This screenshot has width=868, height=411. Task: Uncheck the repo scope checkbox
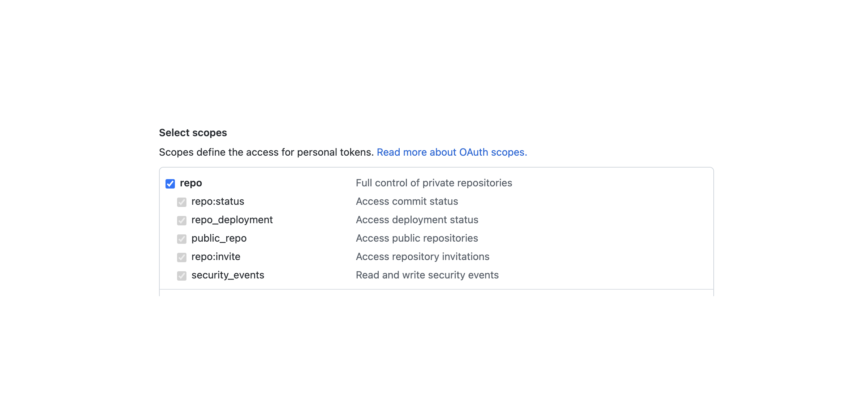coord(170,184)
